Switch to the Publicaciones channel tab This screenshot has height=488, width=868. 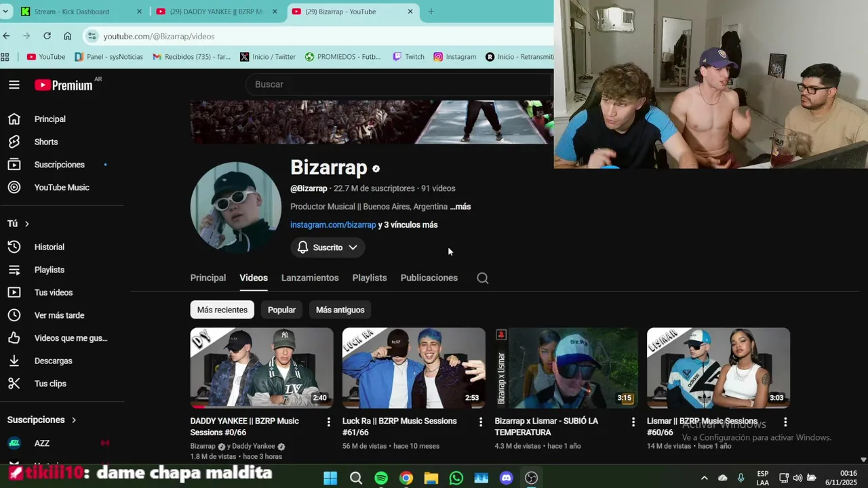(429, 278)
